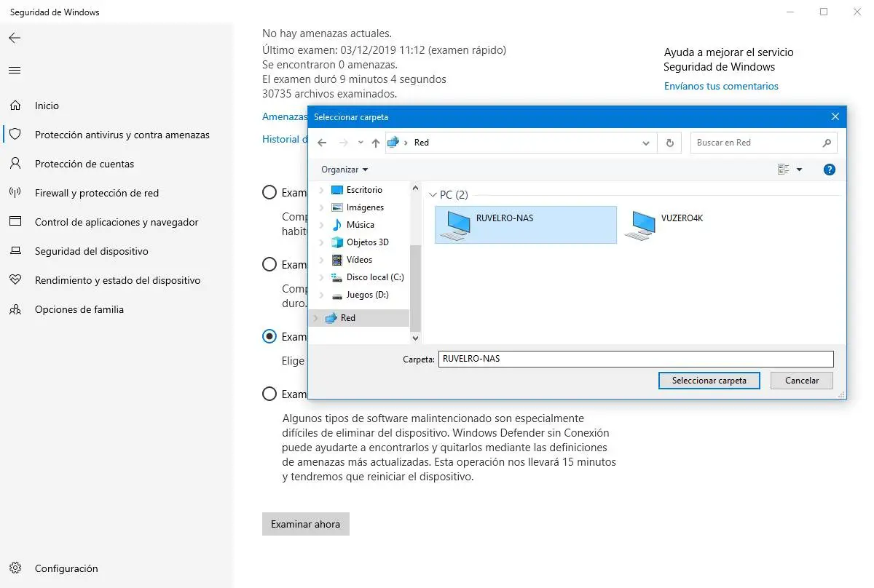Click the family icon for Opciones de familia
Screen dimensions: 874x588
(15, 309)
